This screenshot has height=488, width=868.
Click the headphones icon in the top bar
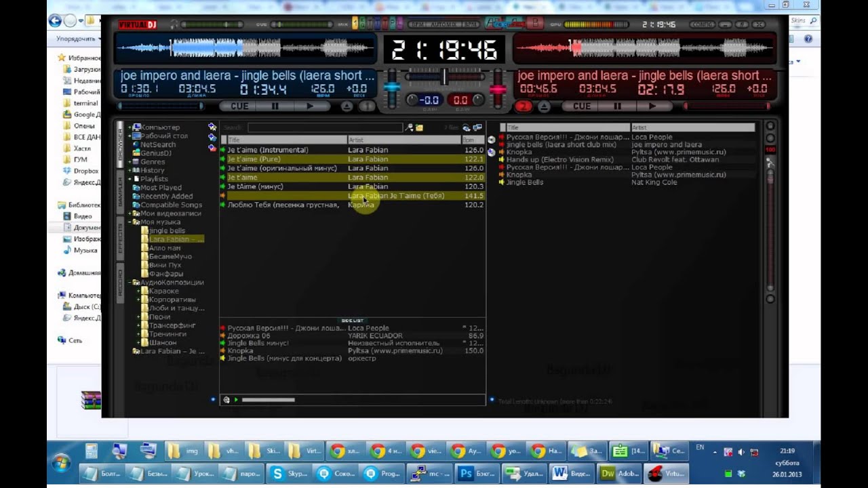174,24
